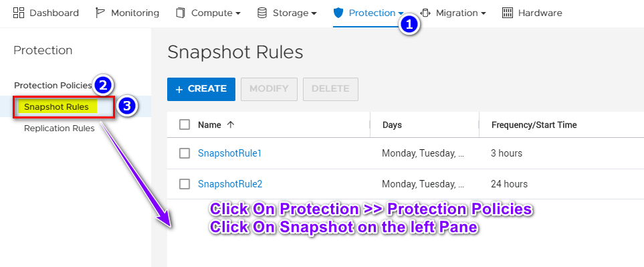The width and height of the screenshot is (644, 267).
Task: Select Snapshot Rules in the left pane
Action: tap(56, 107)
